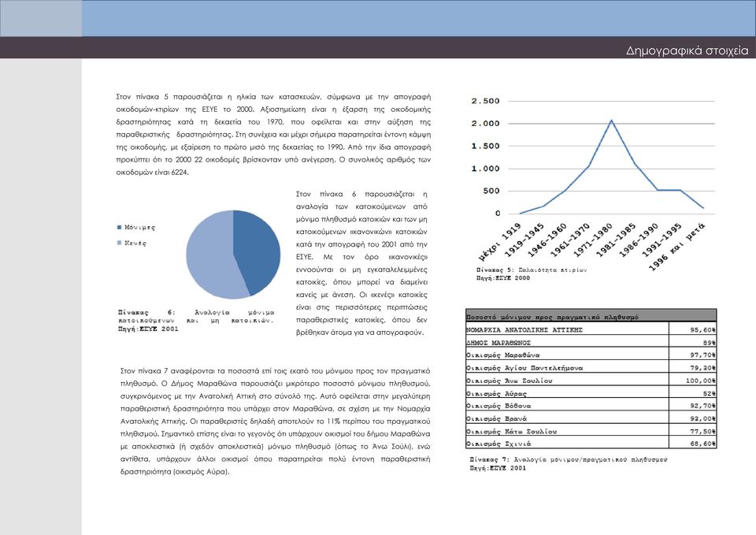Click table header 'Ποσοστό μόνιμου προς πραγματικό πληθυσμό'

pos(591,316)
